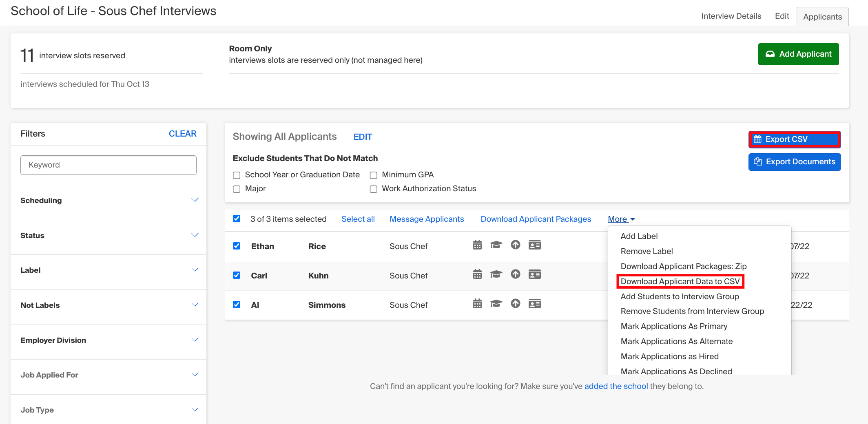Image resolution: width=868 pixels, height=424 pixels.
Task: Enable the Minimum GPA exclusion checkbox
Action: 373,175
